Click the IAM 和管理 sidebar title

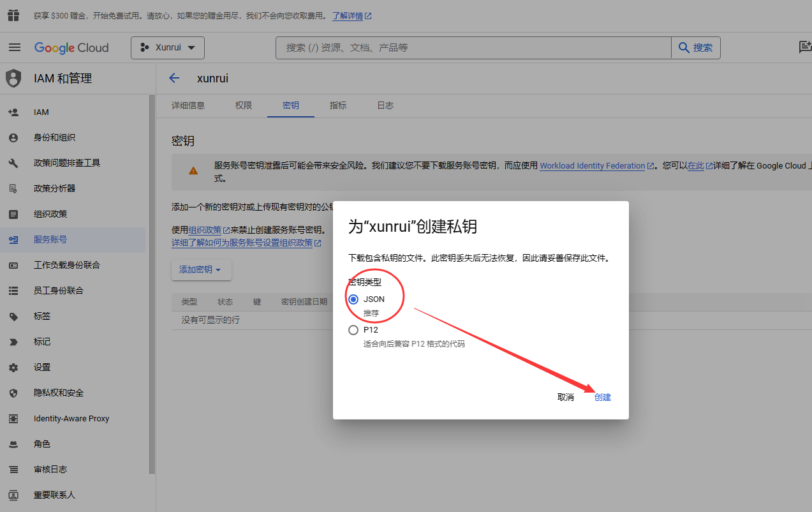[63, 79]
